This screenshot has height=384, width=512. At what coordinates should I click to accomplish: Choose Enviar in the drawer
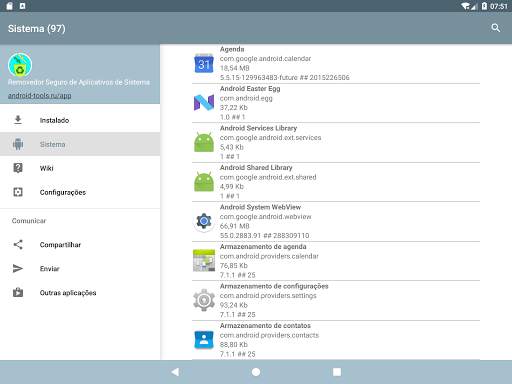80,269
